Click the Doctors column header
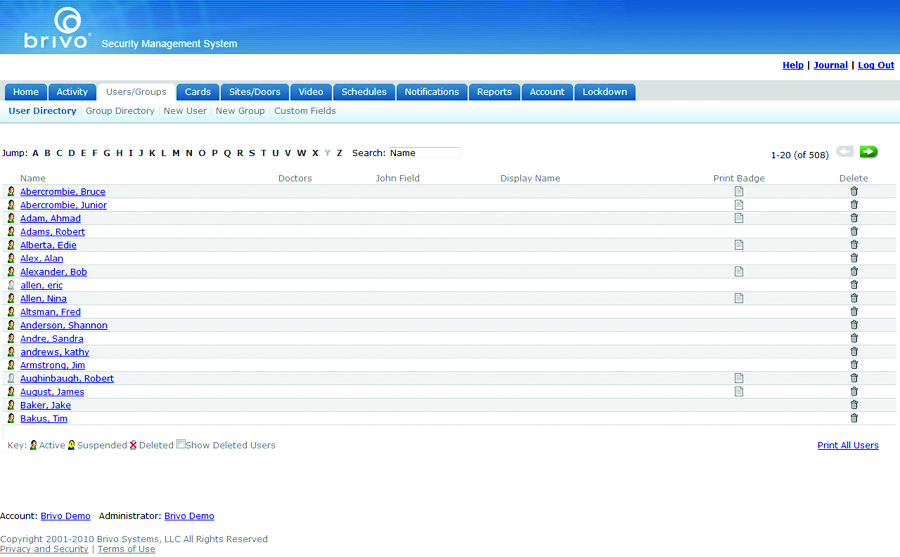Screen dimensions: 900x557 click(x=295, y=178)
